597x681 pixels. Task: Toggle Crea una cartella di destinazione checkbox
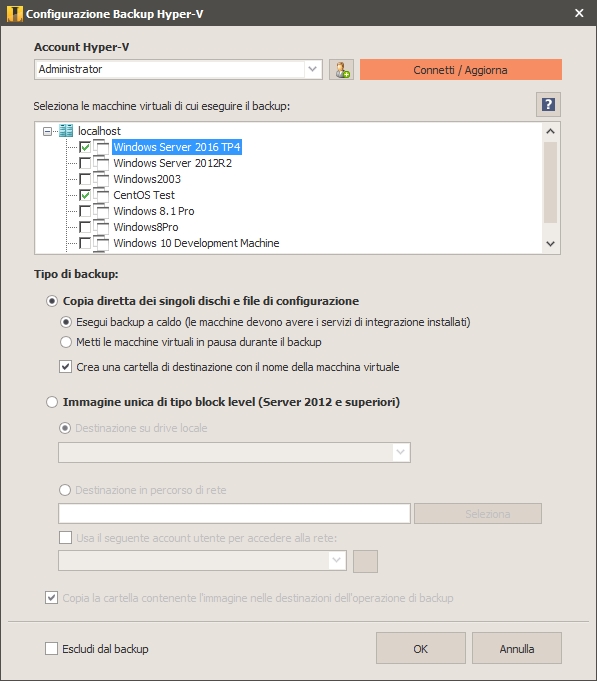coord(66,367)
